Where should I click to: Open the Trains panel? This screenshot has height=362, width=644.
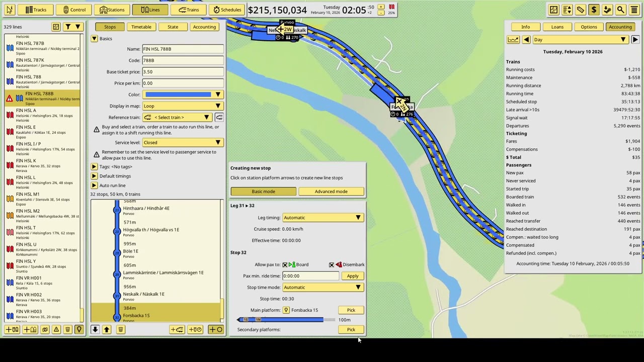[x=188, y=10]
